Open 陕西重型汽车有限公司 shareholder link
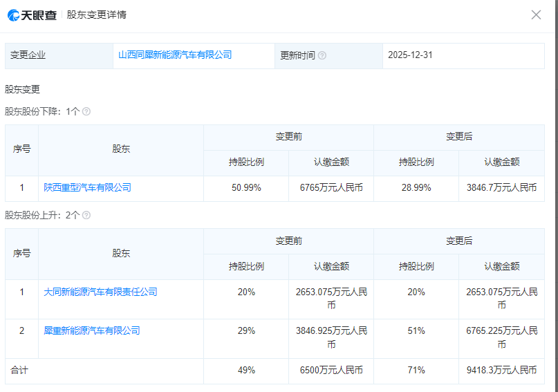The image size is (558, 392). click(x=87, y=187)
